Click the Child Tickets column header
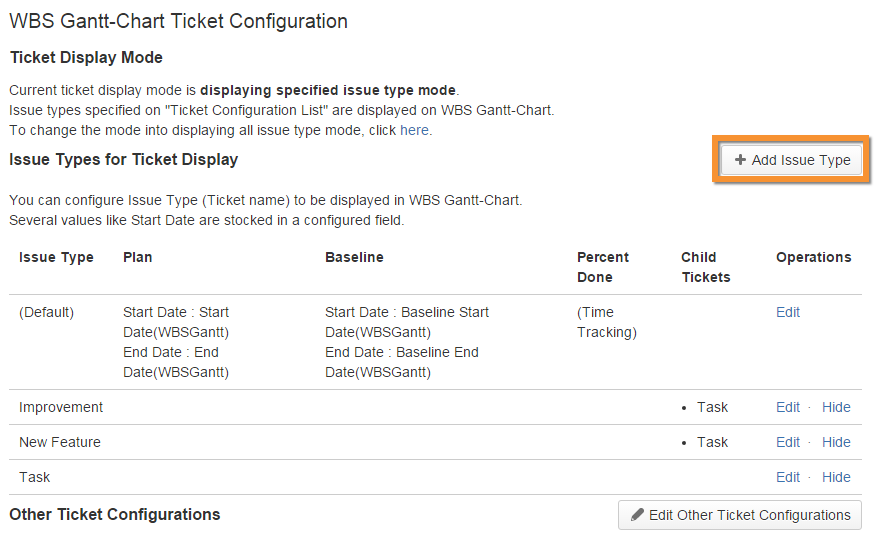Viewport: 875px width, 539px height. (706, 267)
